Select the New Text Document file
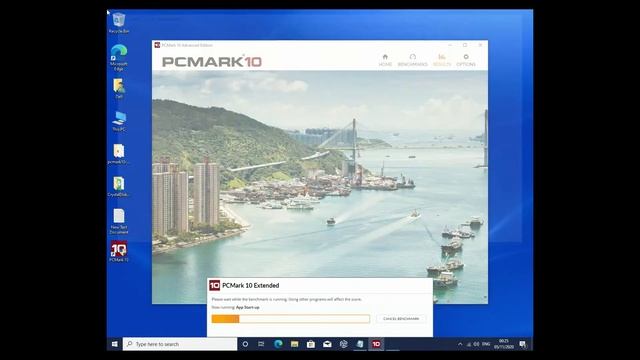This screenshot has height=360, width=640. click(x=119, y=221)
